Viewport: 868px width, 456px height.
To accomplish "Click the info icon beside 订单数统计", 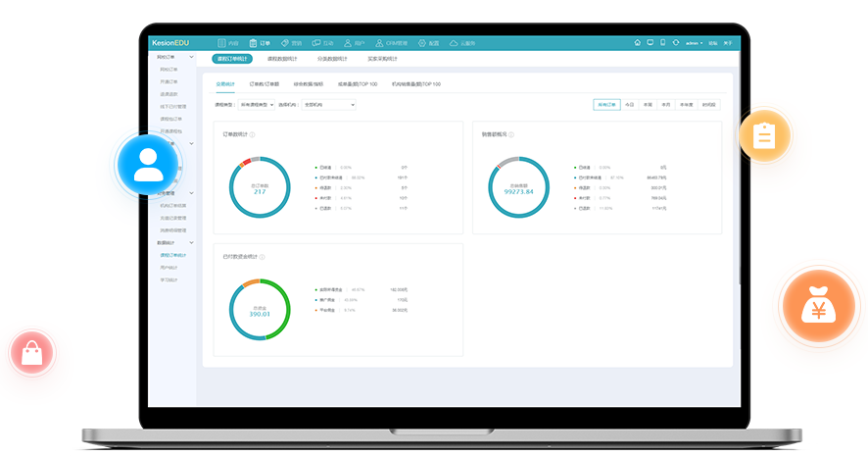I will (252, 134).
